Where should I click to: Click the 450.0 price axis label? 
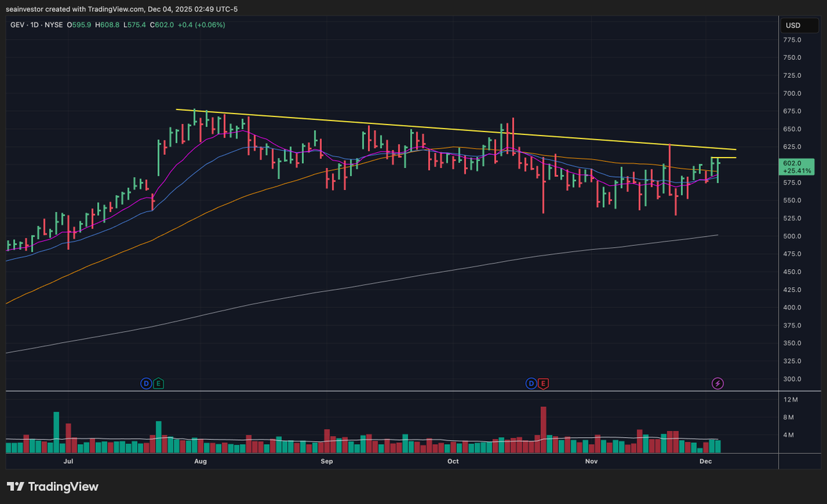coord(793,272)
